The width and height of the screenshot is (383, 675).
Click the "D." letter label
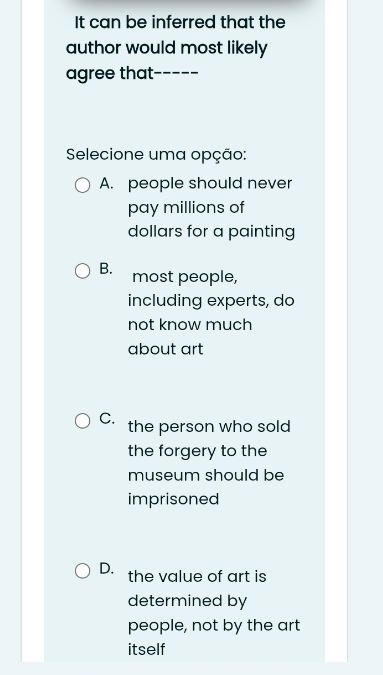(x=107, y=568)
